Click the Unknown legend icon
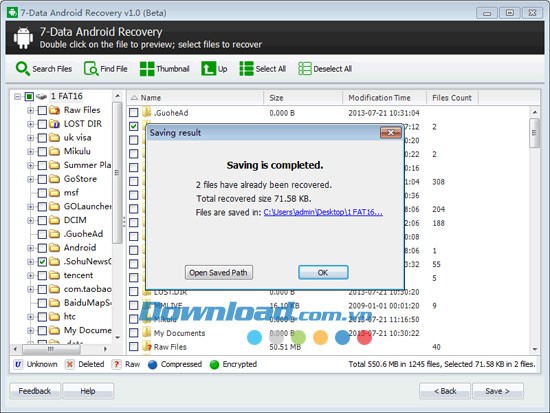550x413 pixels. 18,364
